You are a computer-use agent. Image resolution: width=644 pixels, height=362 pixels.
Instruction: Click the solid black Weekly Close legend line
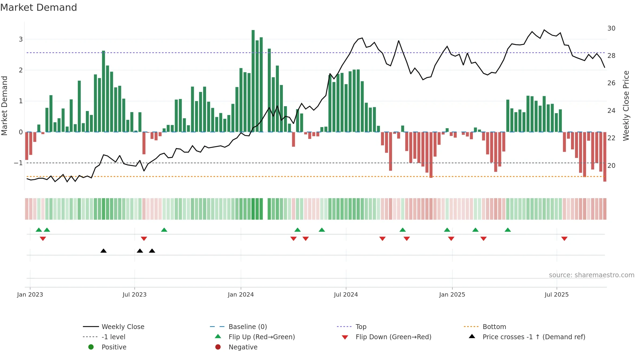[x=91, y=327]
